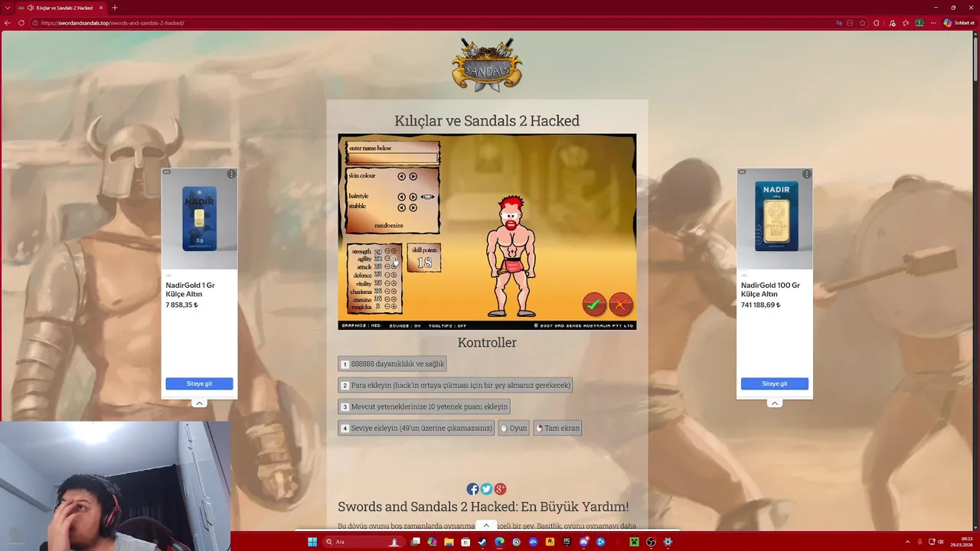
Task: Collapse the left ad panel with its chevron
Action: pyautogui.click(x=199, y=403)
